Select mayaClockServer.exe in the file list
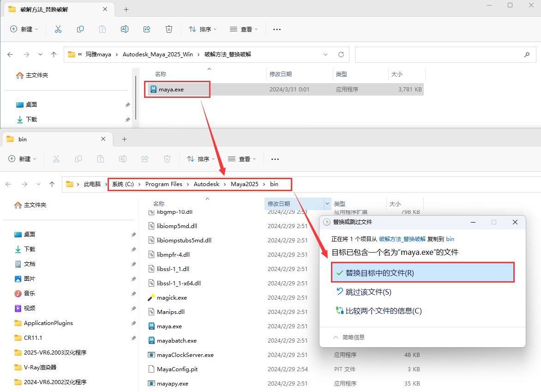The height and width of the screenshot is (392, 541). point(185,355)
